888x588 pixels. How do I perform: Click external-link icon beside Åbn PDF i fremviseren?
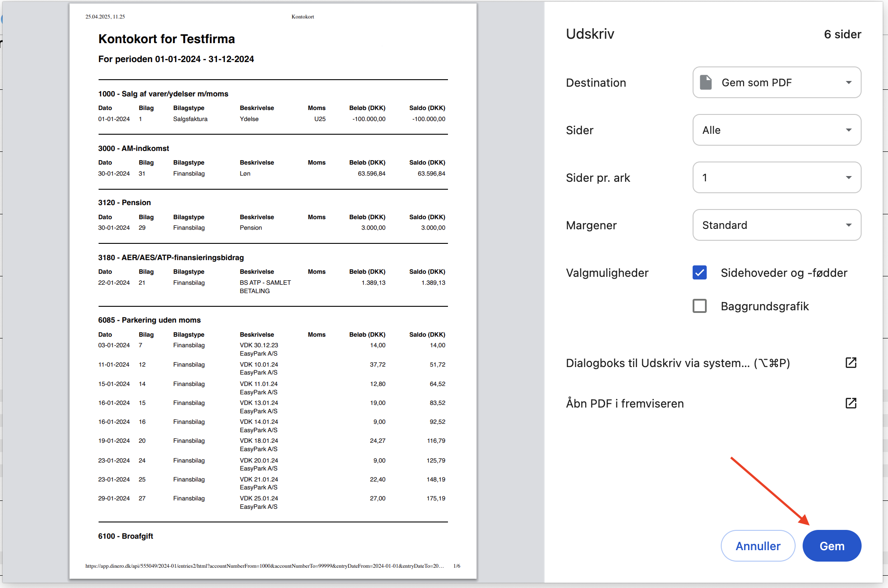click(851, 403)
